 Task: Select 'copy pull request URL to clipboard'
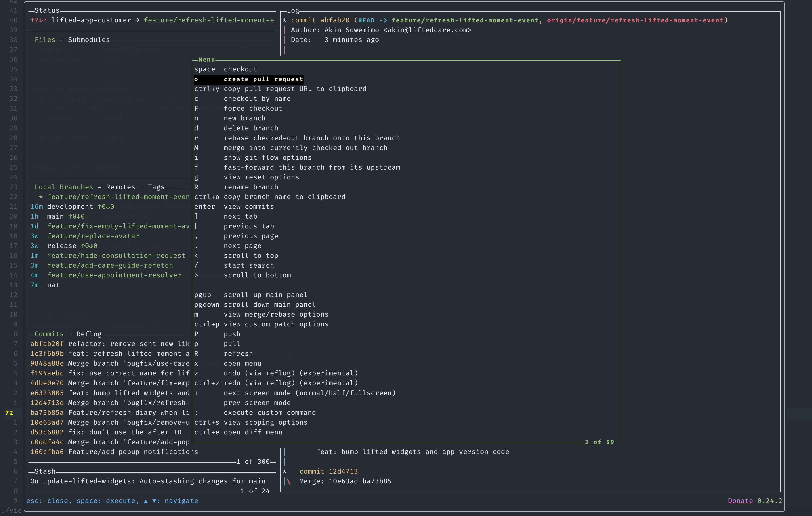click(295, 89)
